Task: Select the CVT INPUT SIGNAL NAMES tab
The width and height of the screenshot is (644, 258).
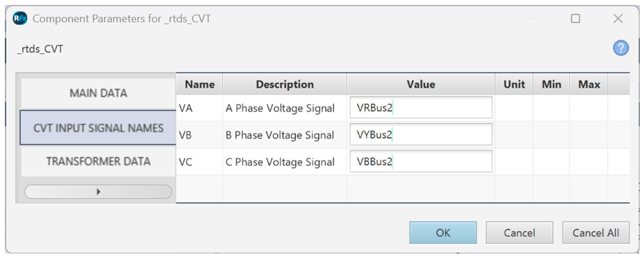Action: point(98,128)
